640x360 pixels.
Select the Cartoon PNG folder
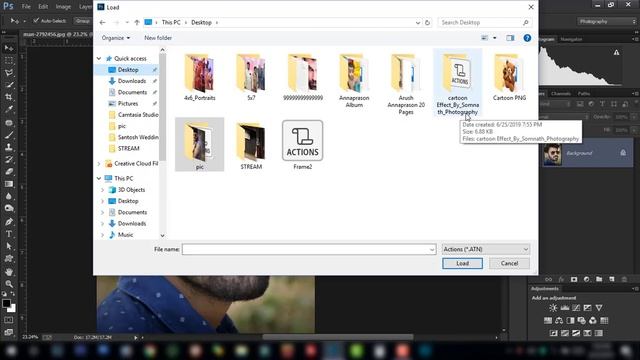(509, 78)
